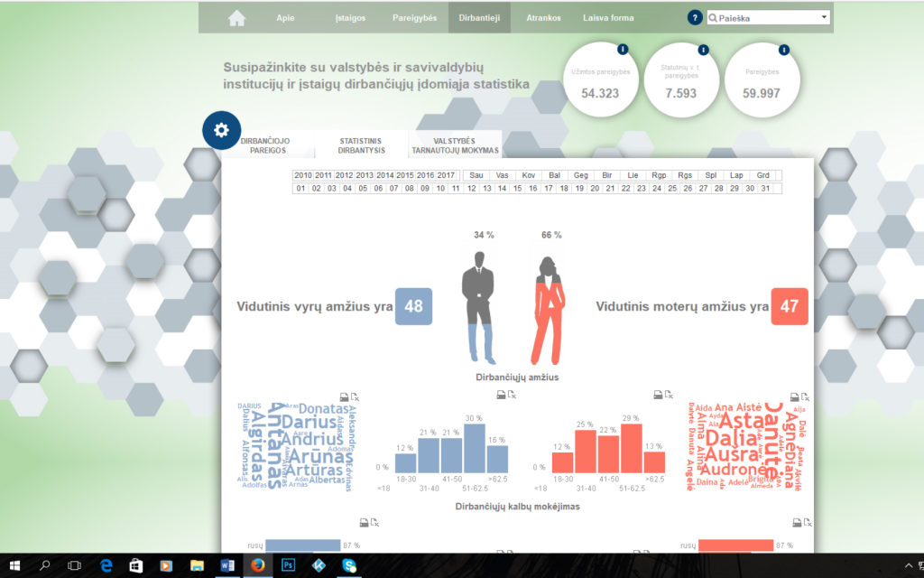Click print icon above male names cloud
The width and height of the screenshot is (924, 578).
tap(344, 396)
